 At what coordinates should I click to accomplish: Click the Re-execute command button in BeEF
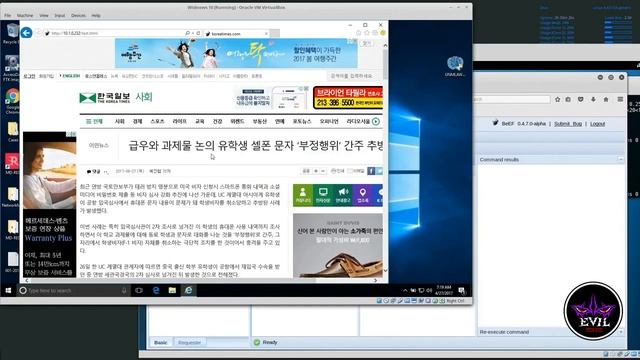[x=504, y=332]
